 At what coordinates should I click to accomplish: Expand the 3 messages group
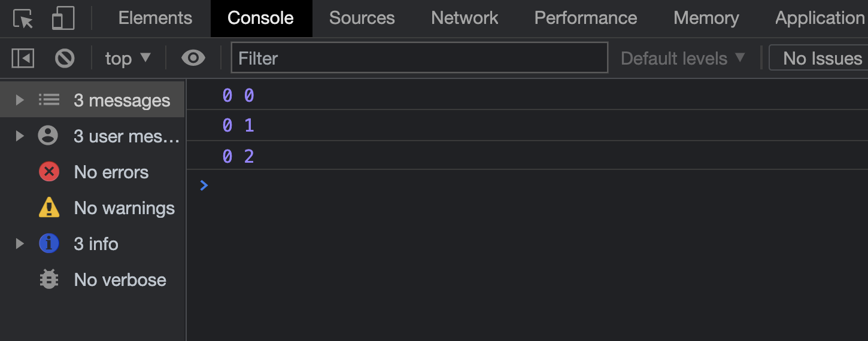coord(20,100)
